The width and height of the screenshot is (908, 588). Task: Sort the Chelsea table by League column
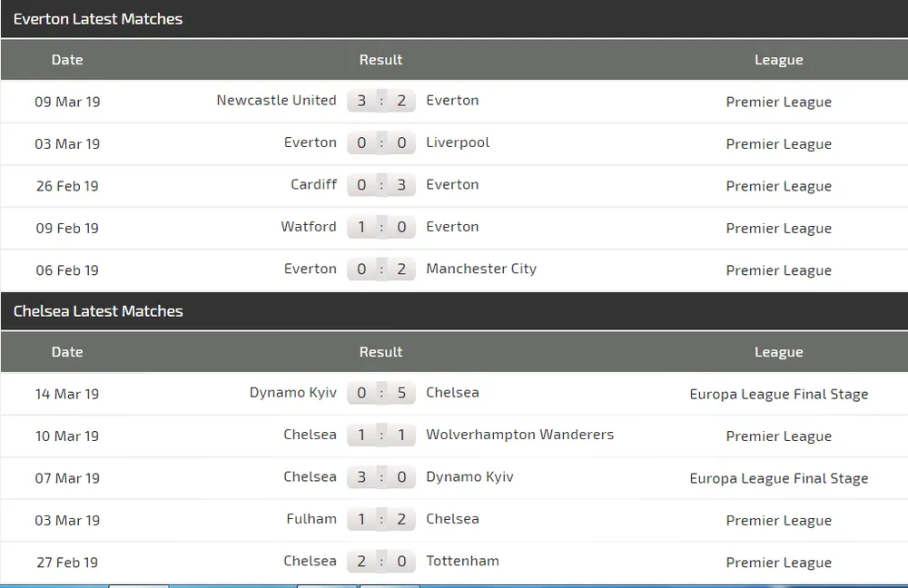[x=778, y=352]
